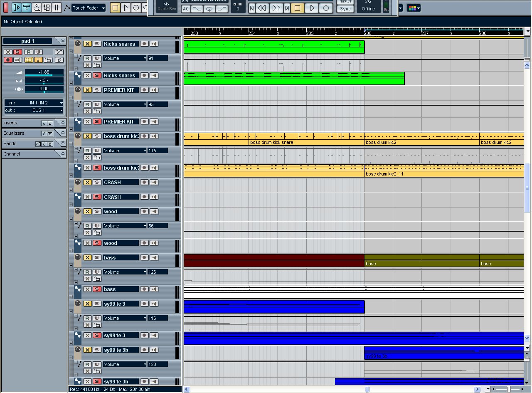Open the Pool window icon in toolbar
The width and height of the screenshot is (532, 393).
(47, 7)
